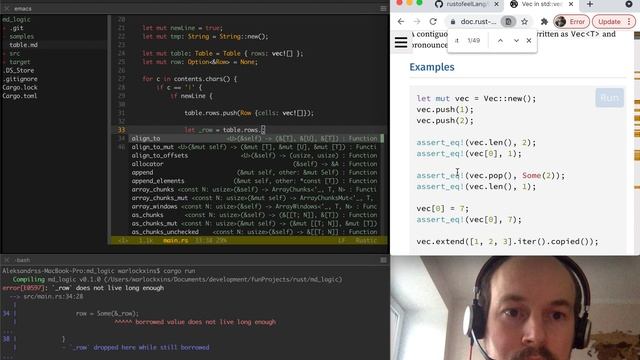Close the emacs pane
640x360 pixels.
[x=7, y=9]
